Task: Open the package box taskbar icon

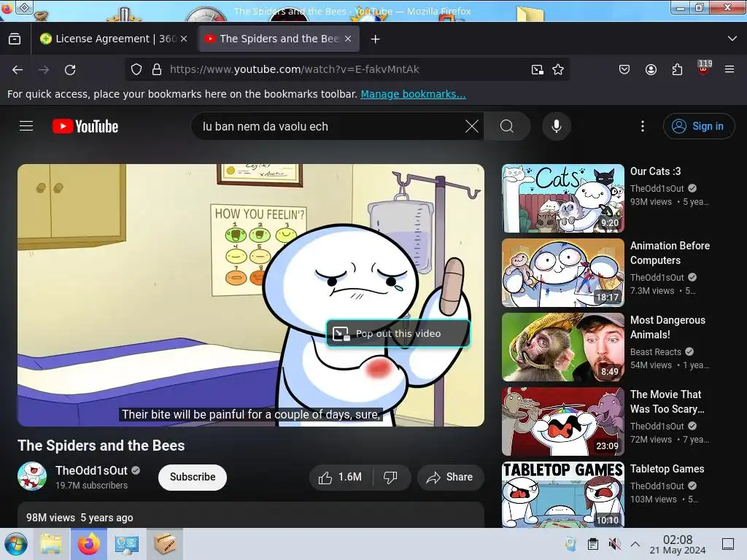Action: [165, 544]
